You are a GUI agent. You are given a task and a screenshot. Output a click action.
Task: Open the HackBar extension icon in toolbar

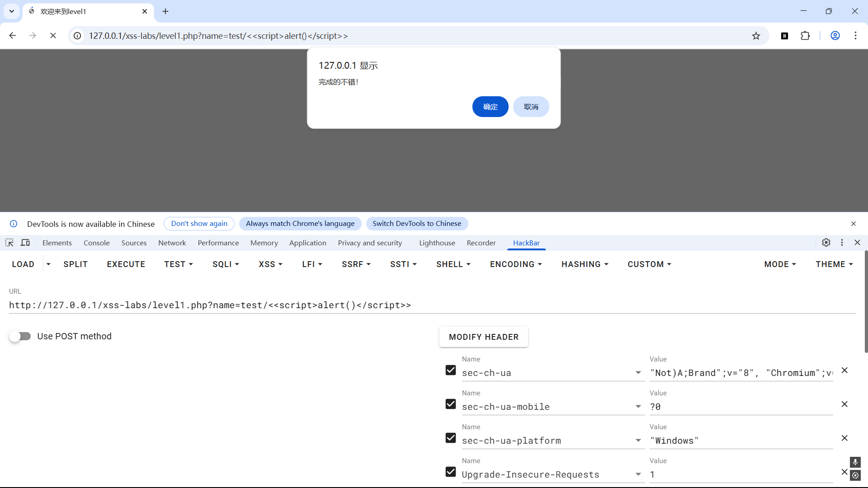(x=785, y=36)
